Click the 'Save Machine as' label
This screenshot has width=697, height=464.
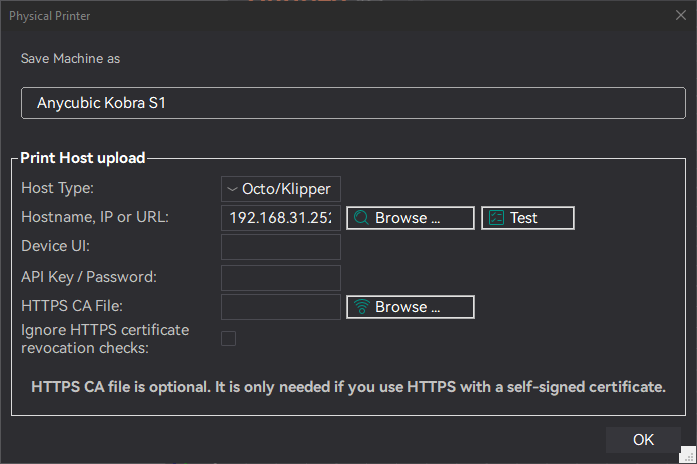[x=70, y=59]
